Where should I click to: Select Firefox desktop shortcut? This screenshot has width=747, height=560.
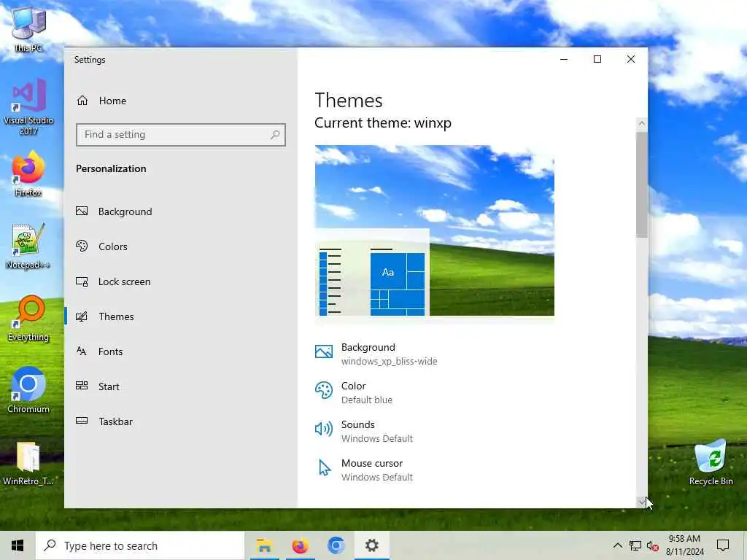click(28, 174)
